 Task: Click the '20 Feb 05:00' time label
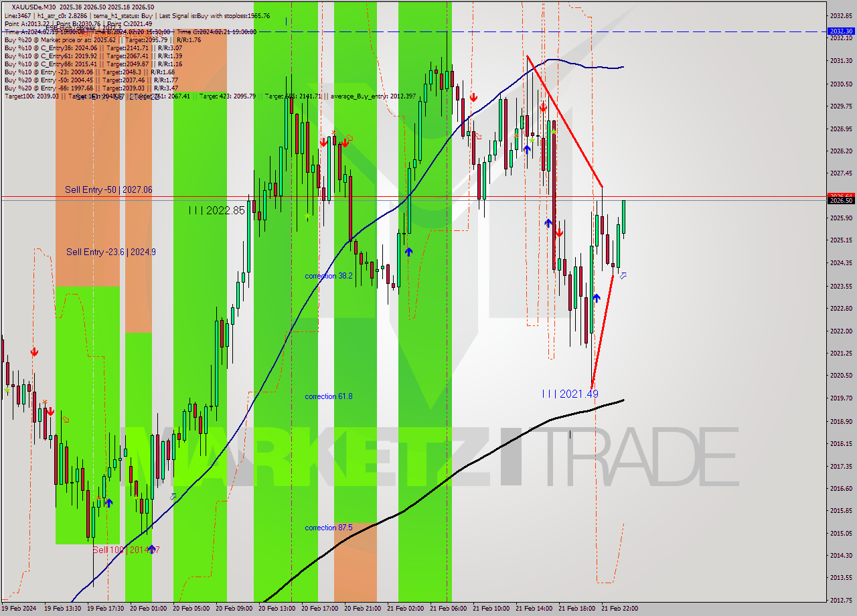pos(191,609)
